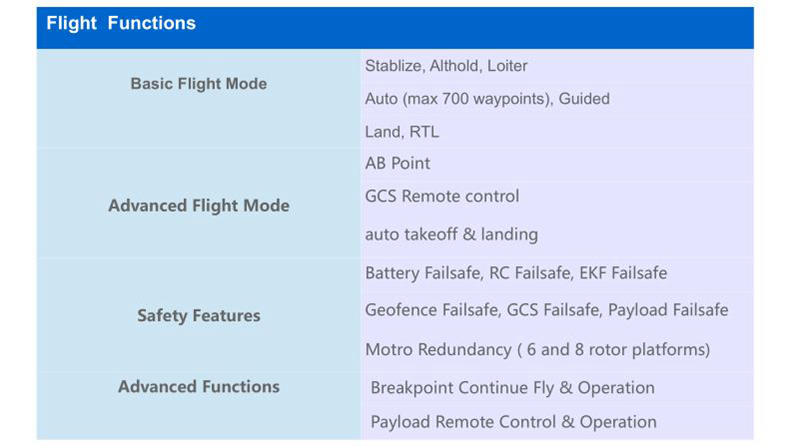Click the Motro Redundancy line
This screenshot has width=790, height=447.
tap(537, 350)
